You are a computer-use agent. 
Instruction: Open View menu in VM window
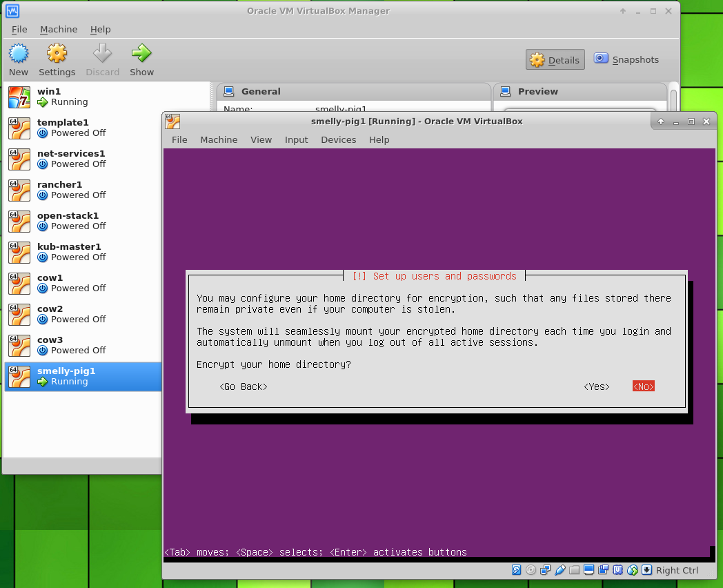tap(261, 139)
